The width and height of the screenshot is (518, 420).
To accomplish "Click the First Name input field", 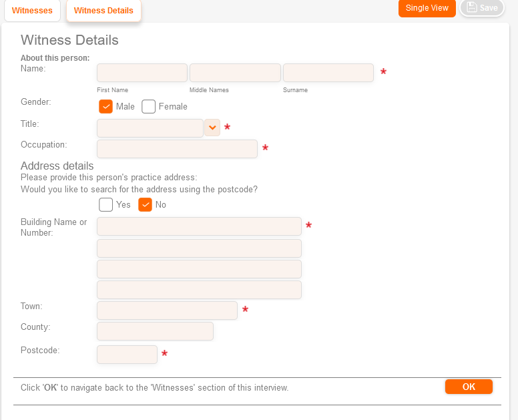I will click(x=142, y=73).
